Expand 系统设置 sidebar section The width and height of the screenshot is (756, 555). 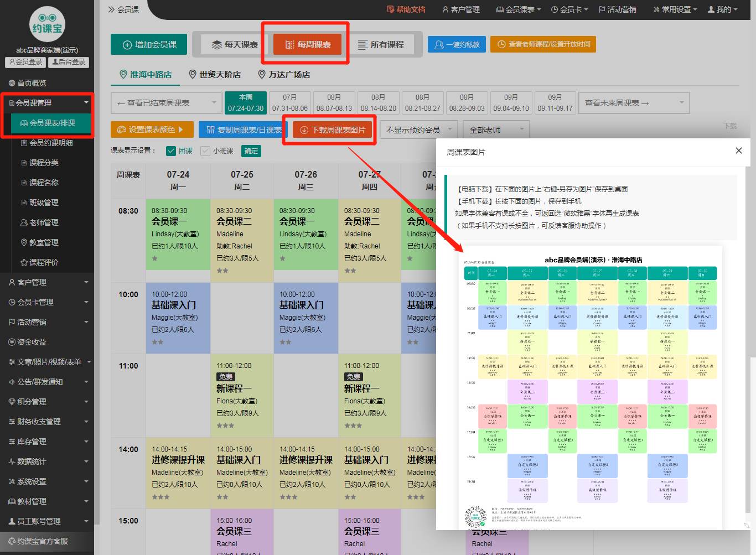pos(47,481)
